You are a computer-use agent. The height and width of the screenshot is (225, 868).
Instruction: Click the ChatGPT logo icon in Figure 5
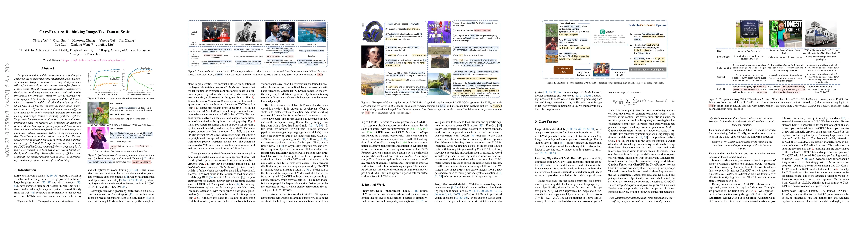click(x=602, y=32)
